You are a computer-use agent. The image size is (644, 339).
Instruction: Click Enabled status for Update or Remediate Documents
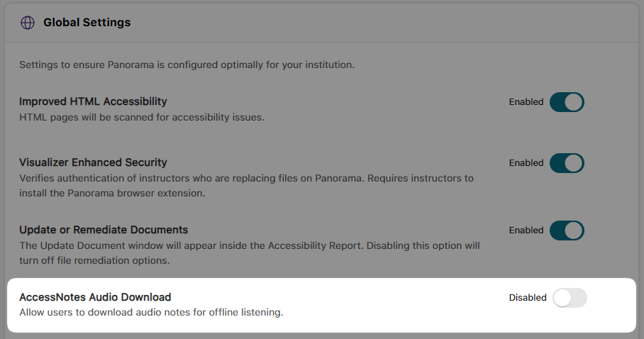(x=526, y=230)
